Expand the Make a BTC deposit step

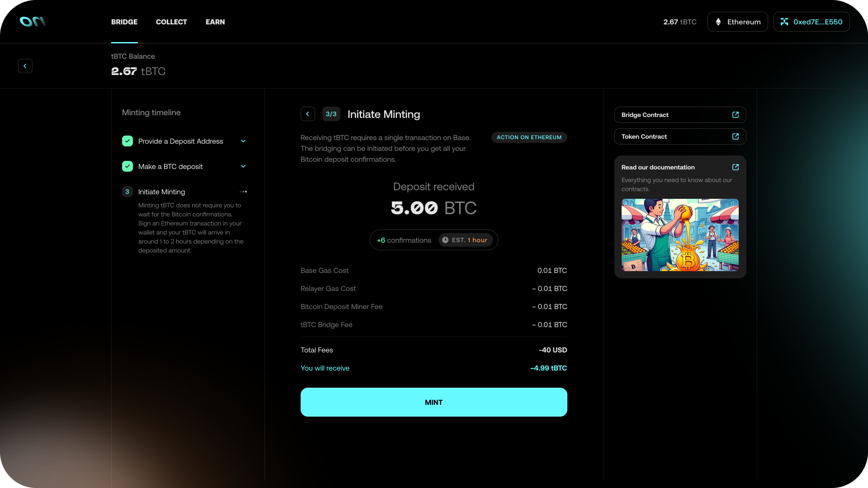[x=243, y=166]
